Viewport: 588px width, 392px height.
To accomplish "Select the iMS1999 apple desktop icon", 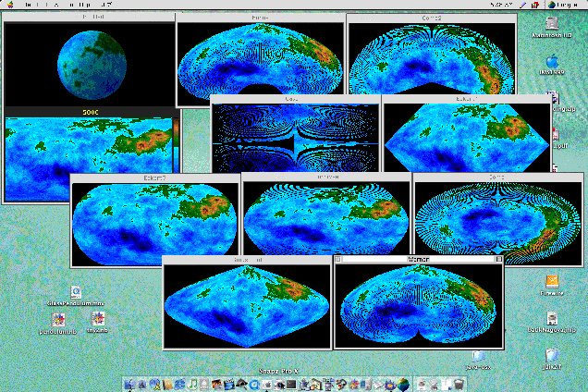I will [552, 64].
